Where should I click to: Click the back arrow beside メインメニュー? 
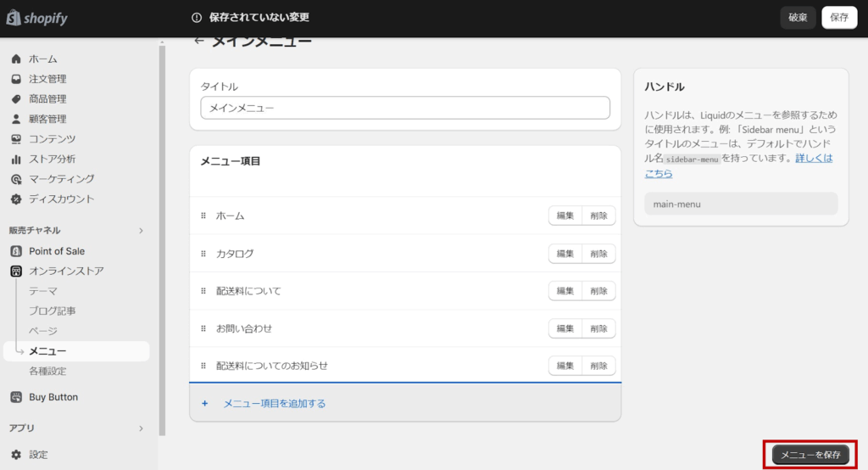click(199, 41)
